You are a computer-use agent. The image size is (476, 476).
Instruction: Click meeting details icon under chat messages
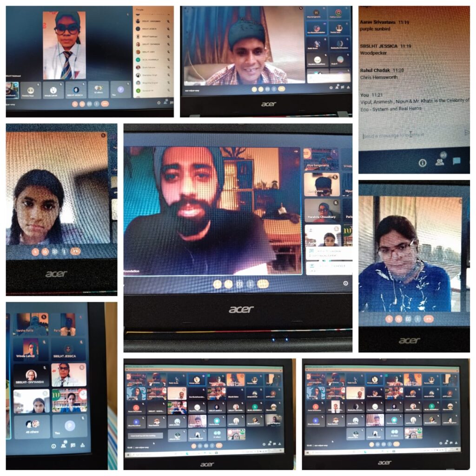423,163
